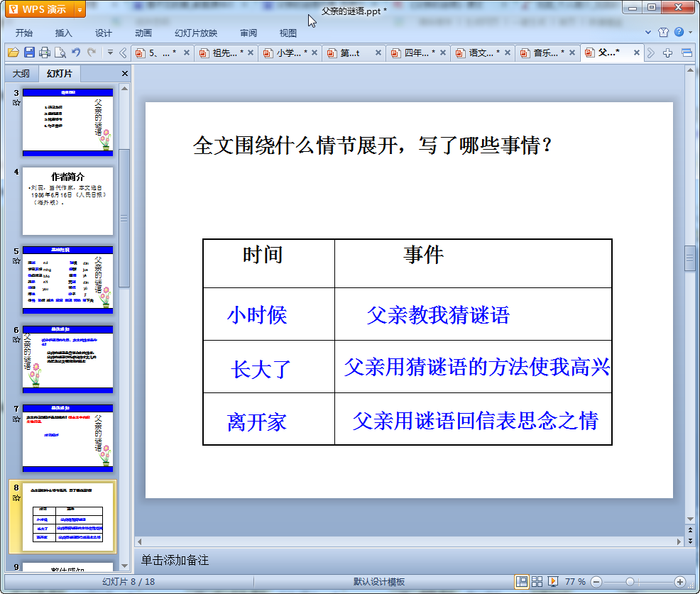Undo the last action
This screenshot has height=594, width=700.
(76, 53)
